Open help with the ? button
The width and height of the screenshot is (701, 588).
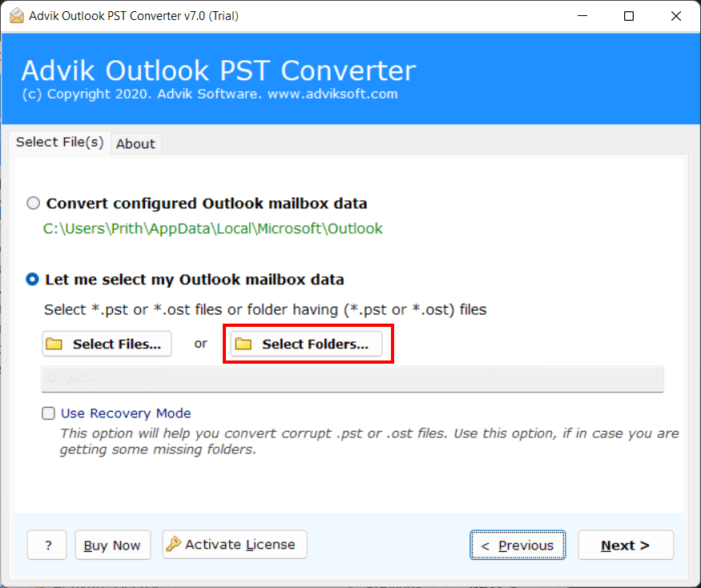47,545
